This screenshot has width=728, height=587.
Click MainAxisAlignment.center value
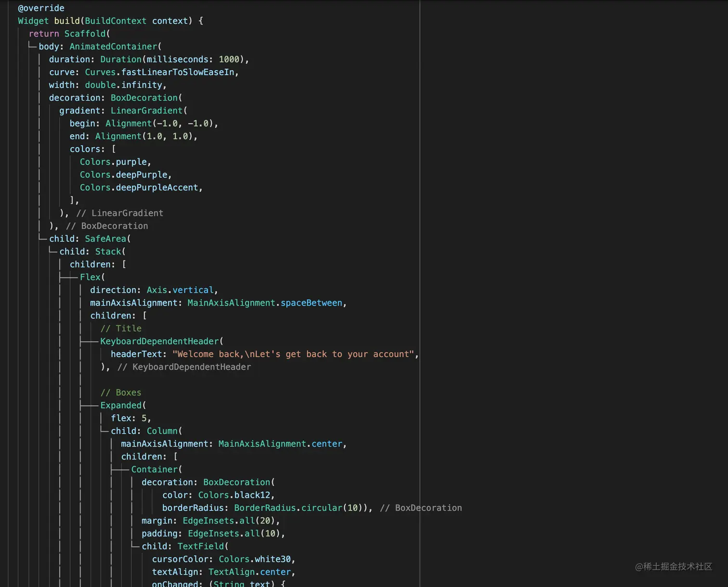pos(280,444)
